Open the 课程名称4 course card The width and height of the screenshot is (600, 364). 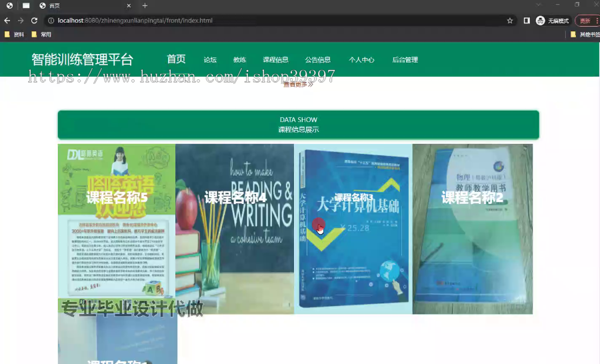[235, 229]
